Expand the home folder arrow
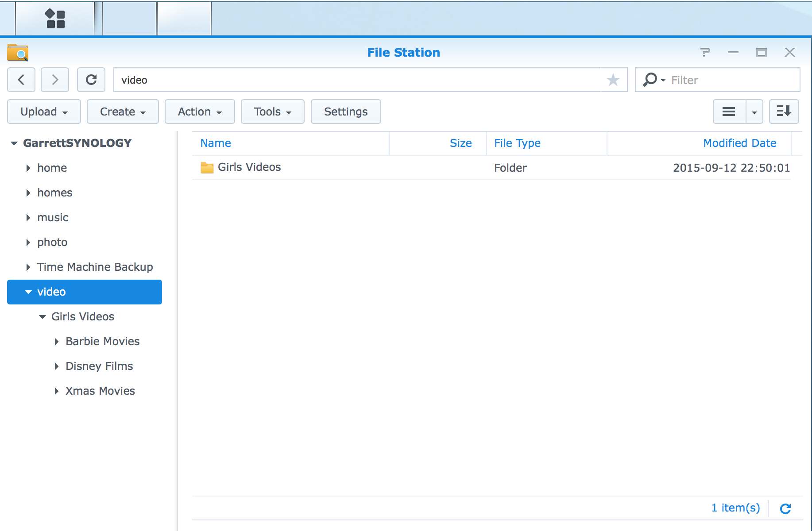Image resolution: width=812 pixels, height=531 pixels. click(28, 168)
